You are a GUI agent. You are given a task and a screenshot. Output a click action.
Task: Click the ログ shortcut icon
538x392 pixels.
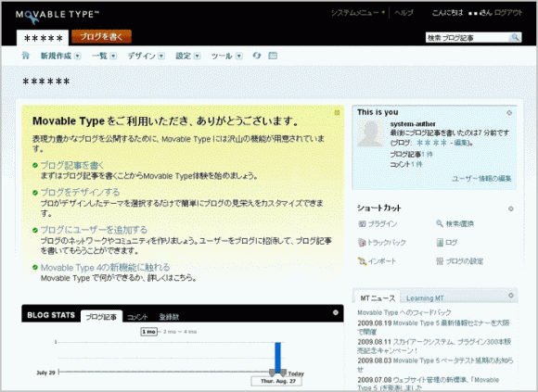(x=440, y=243)
